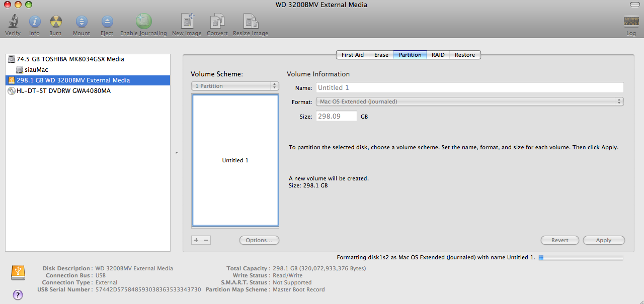The image size is (644, 304).
Task: Click the Eject toolbar icon
Action: (x=107, y=22)
